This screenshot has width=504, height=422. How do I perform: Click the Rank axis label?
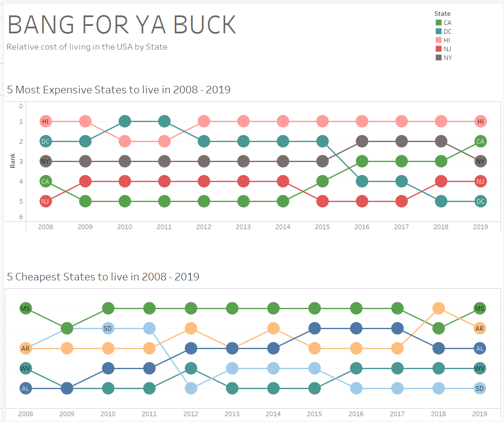pos(12,161)
